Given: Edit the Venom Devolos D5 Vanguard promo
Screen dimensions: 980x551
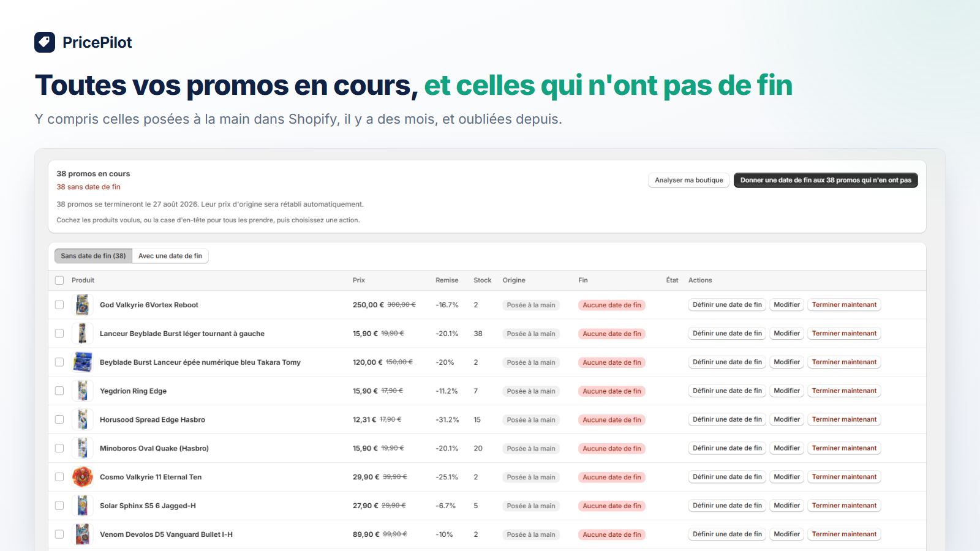Looking at the screenshot, I should point(786,534).
